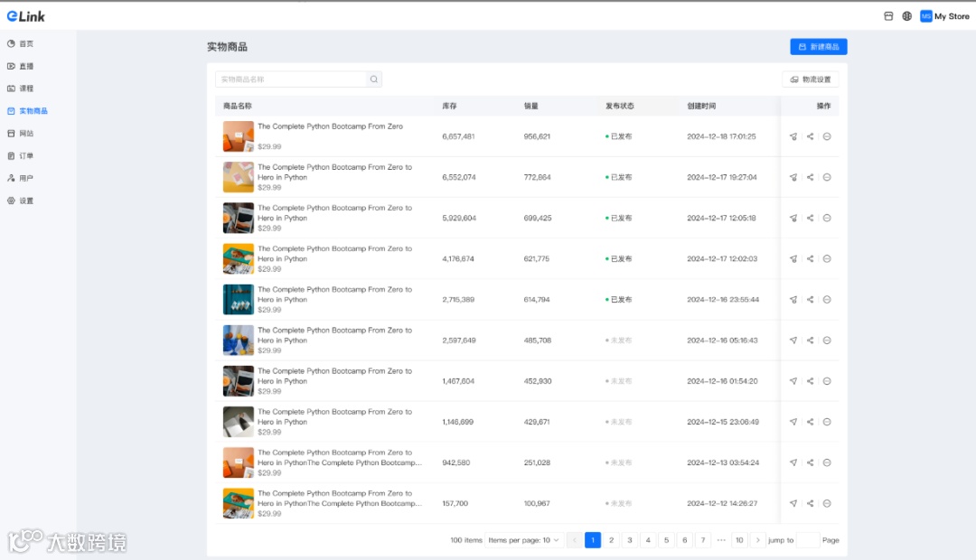More options icon for row dated 2024-12-18 17:01:25

827,136
